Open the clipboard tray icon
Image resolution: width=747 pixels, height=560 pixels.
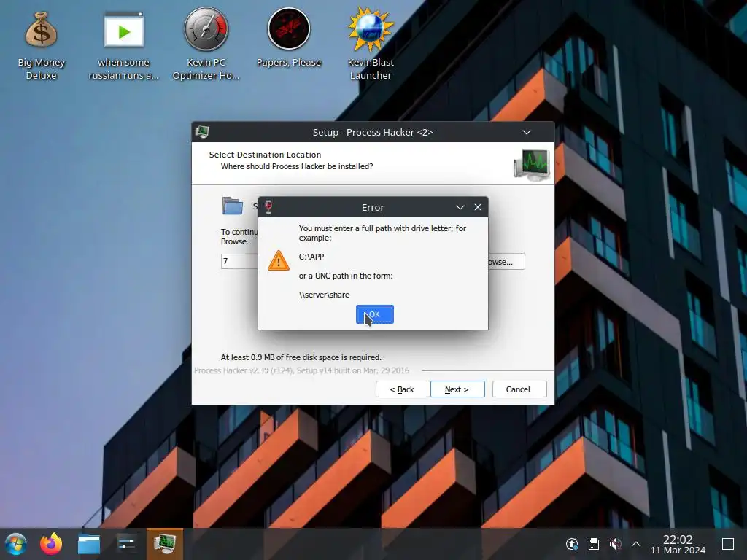pos(594,544)
